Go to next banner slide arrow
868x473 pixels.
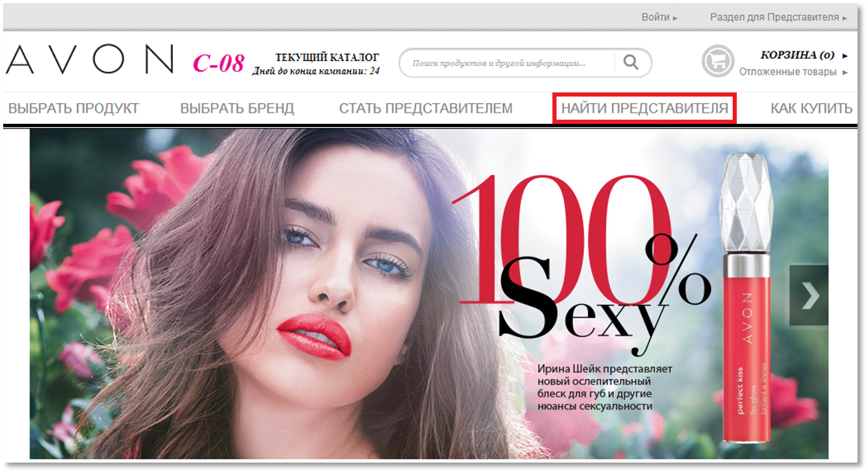tap(809, 295)
